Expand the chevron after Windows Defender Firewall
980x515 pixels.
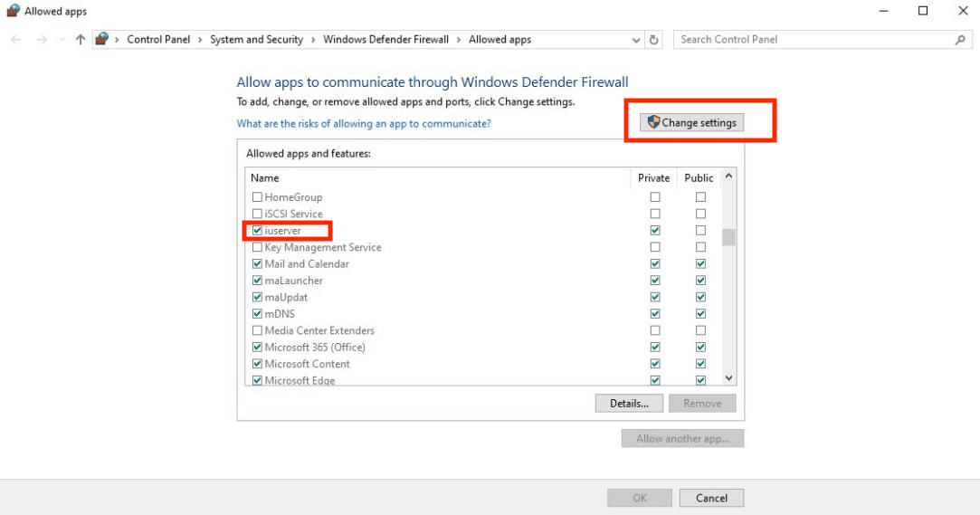point(459,40)
